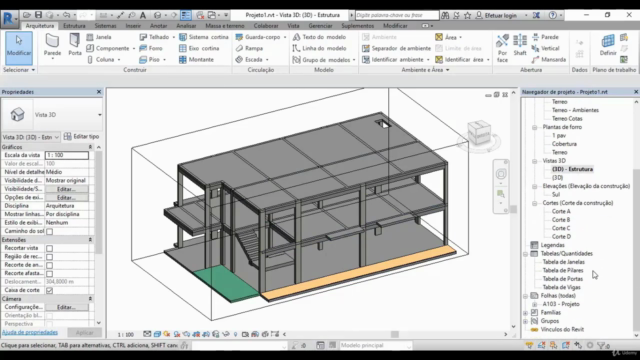
Task: Pick the Forro ceiling tool
Action: click(x=151, y=48)
